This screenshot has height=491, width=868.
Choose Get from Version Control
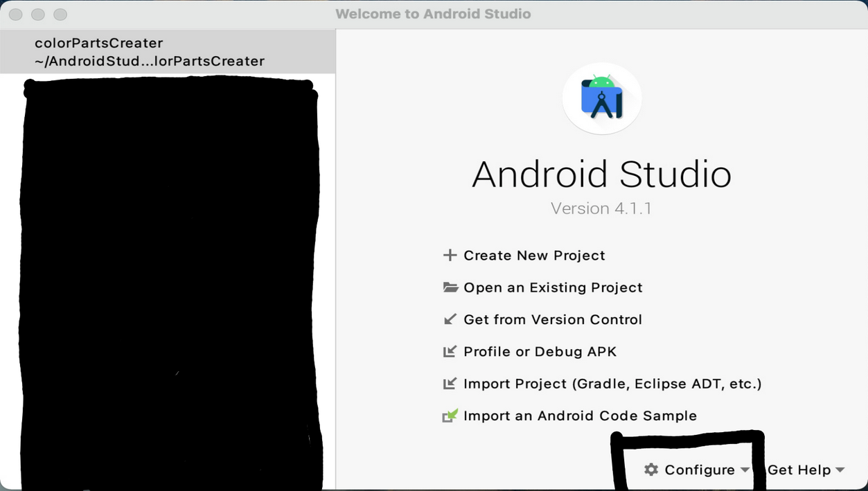[553, 319]
